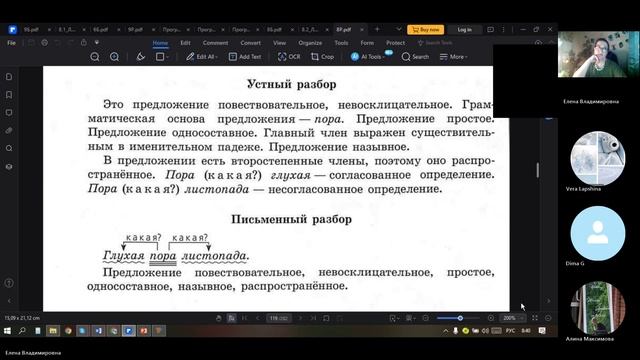Click the Log in button

click(464, 29)
